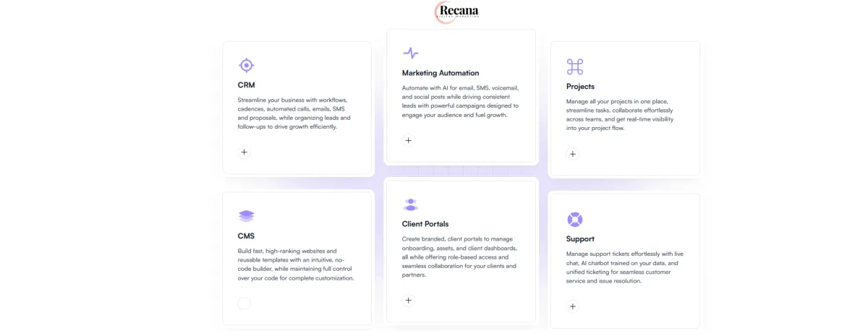The image size is (868, 336).
Task: Select the Projects heading
Action: pyautogui.click(x=580, y=87)
